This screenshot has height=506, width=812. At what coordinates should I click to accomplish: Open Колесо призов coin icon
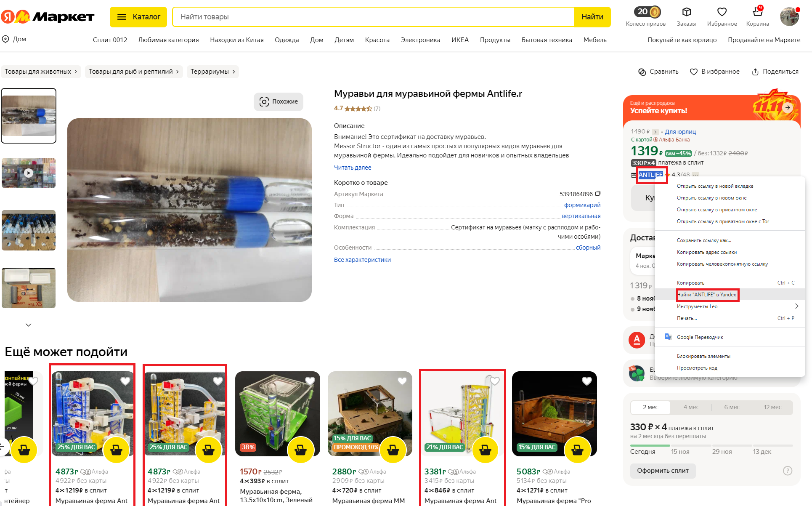(648, 12)
